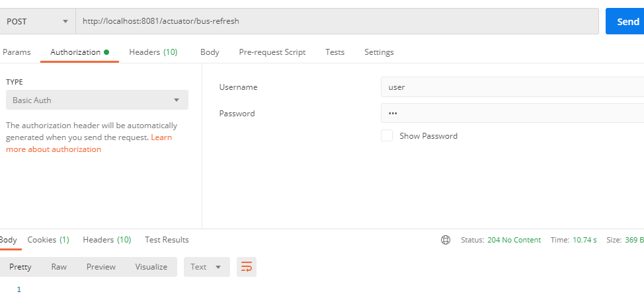This screenshot has height=298, width=644.
Task: View the response Headers (10) tab
Action: click(107, 240)
